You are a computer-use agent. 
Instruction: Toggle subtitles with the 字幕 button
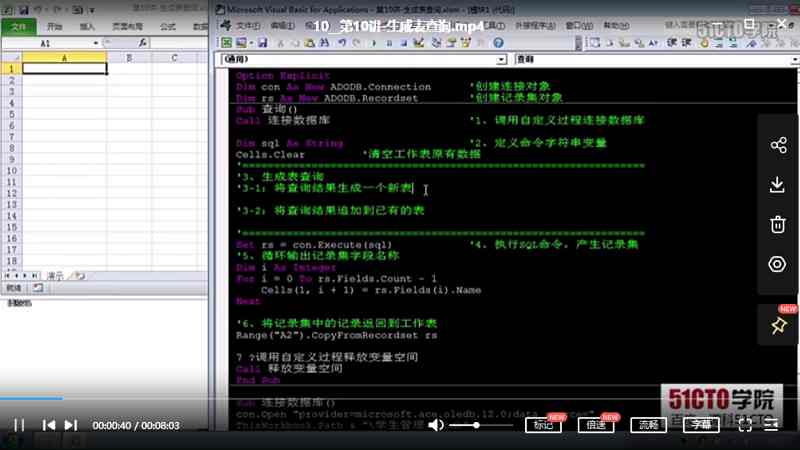[703, 425]
